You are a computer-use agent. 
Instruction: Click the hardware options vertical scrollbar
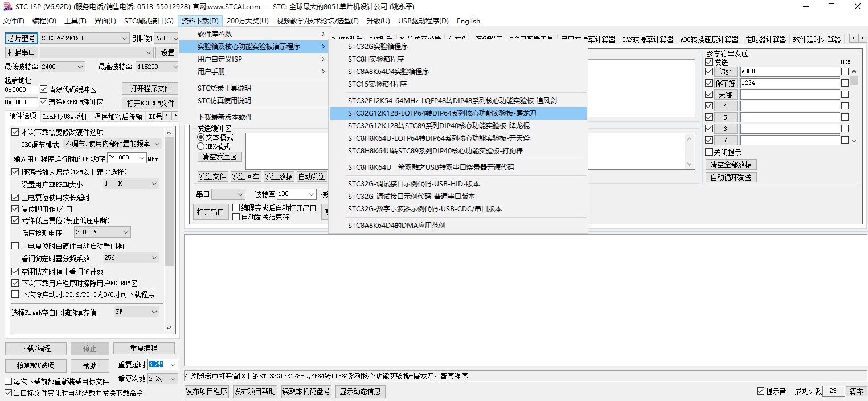coord(169,230)
